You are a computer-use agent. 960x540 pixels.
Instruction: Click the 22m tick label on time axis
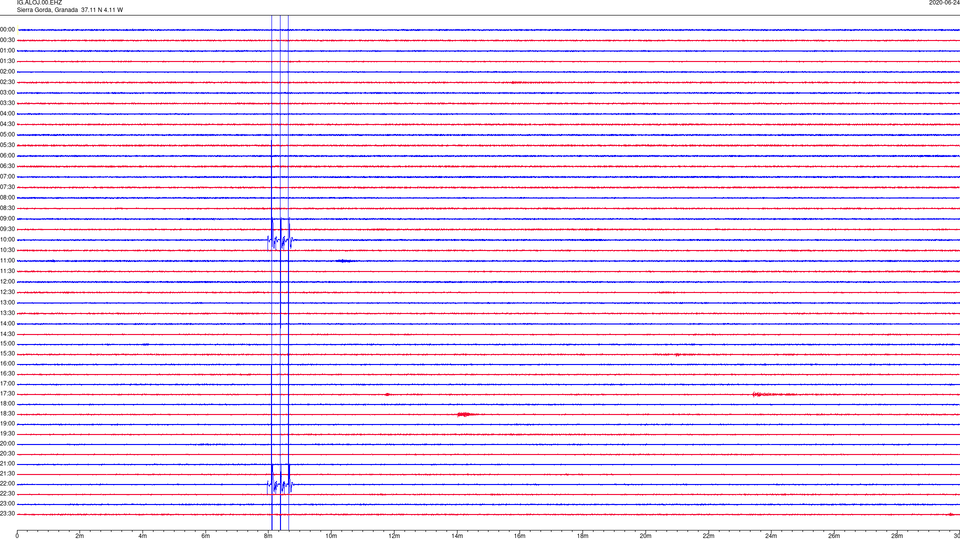709,536
